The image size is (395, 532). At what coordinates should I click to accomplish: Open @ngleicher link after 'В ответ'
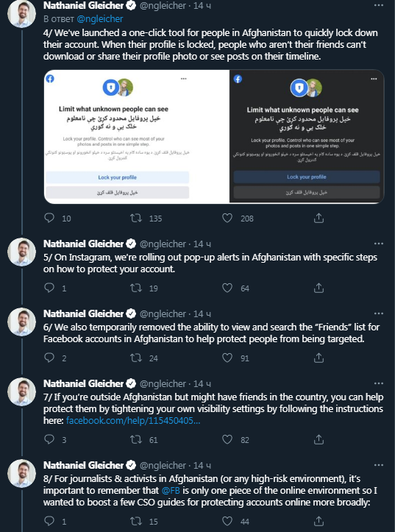coord(100,18)
